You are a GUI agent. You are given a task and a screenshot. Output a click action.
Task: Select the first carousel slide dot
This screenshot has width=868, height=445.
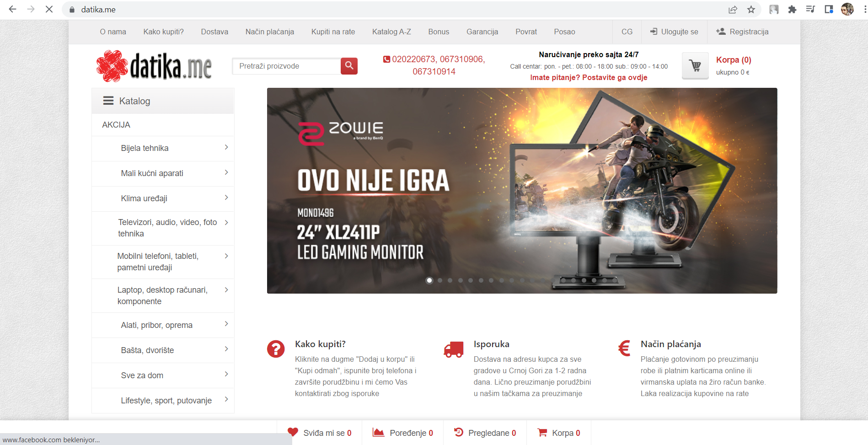point(429,280)
